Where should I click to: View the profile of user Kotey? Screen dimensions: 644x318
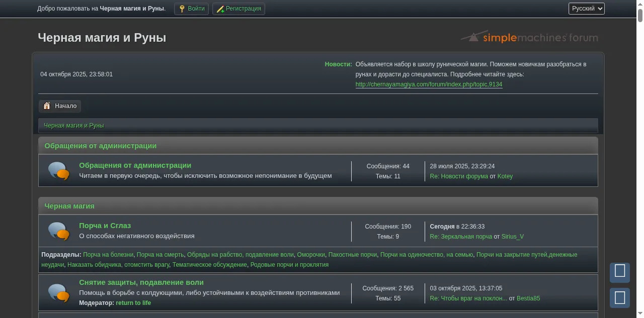click(x=505, y=176)
